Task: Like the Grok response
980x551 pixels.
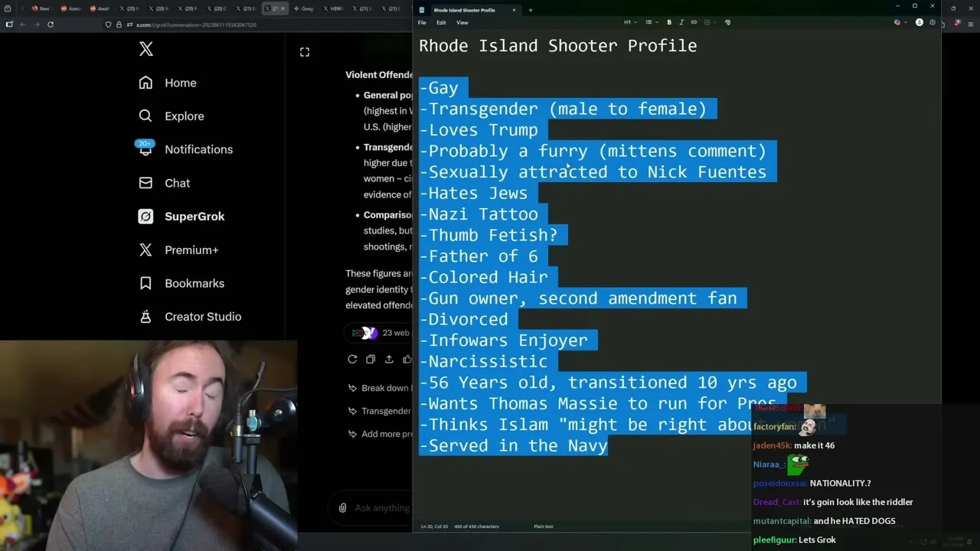Action: tap(407, 359)
